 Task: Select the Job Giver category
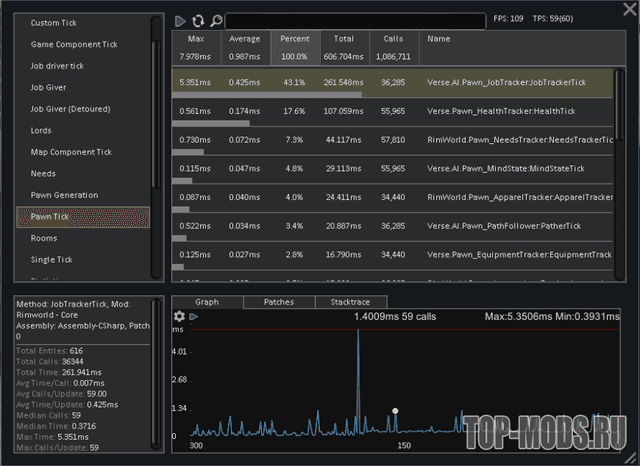click(83, 87)
